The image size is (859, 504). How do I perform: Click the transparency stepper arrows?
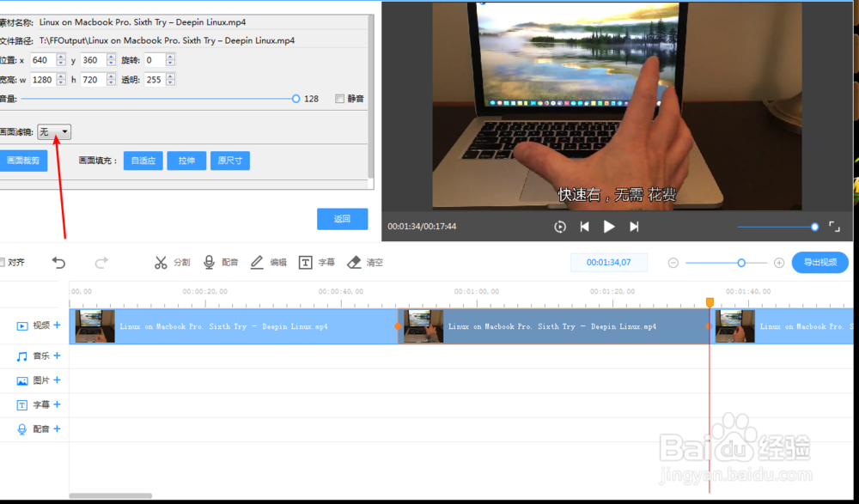tap(170, 80)
